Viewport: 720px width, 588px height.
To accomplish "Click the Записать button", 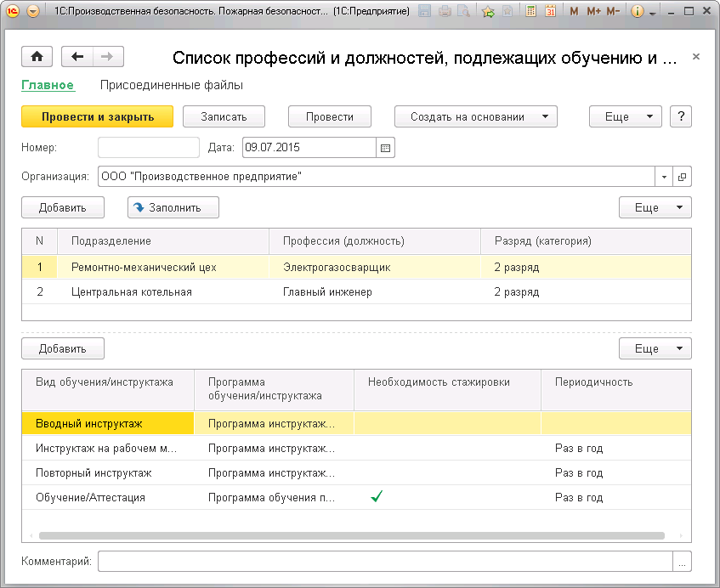I will [224, 116].
